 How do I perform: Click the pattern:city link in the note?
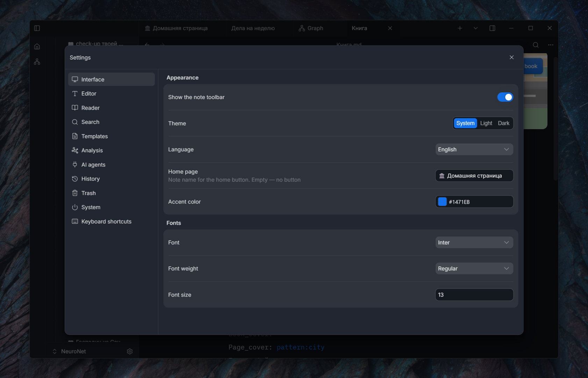tap(300, 347)
